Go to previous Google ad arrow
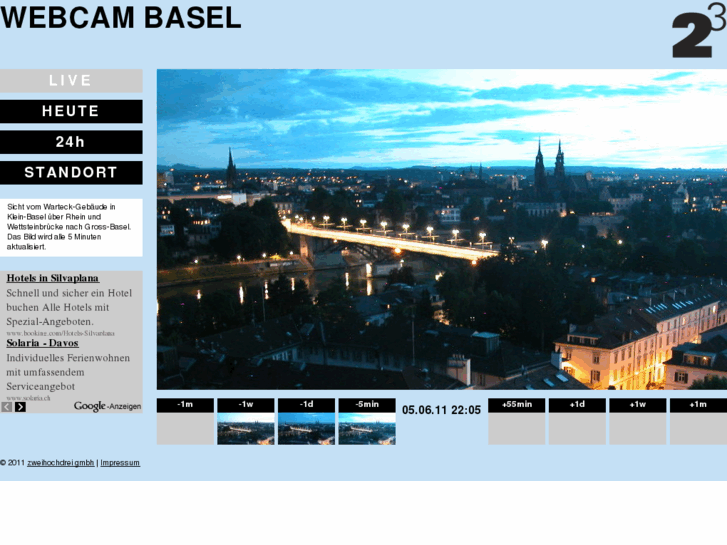 [x=7, y=407]
